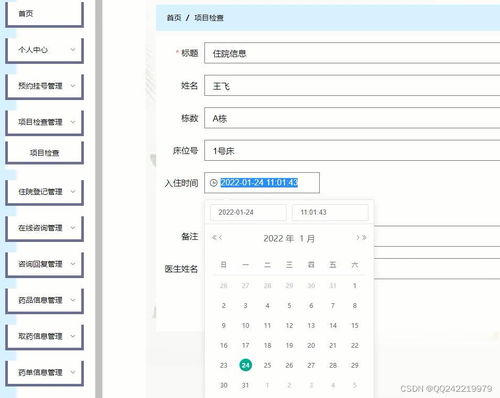This screenshot has height=398, width=500.
Task: Click the clock icon in check-in time field
Action: [213, 183]
